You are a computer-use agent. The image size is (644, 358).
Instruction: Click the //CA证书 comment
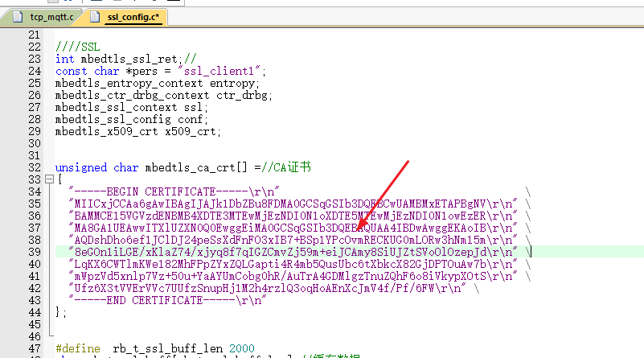point(286,167)
